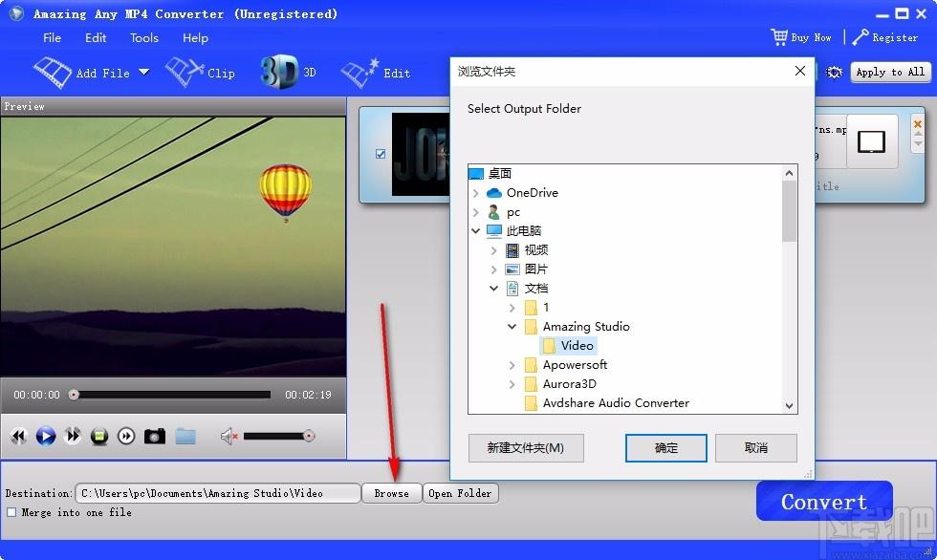This screenshot has height=560, width=937.
Task: Click folder tree scrollbar down arrow
Action: 790,406
